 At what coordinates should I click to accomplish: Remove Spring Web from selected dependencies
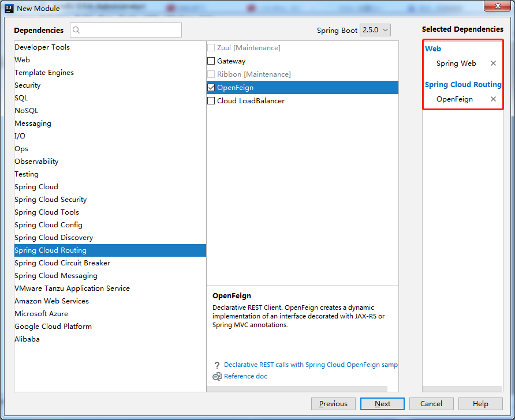493,63
